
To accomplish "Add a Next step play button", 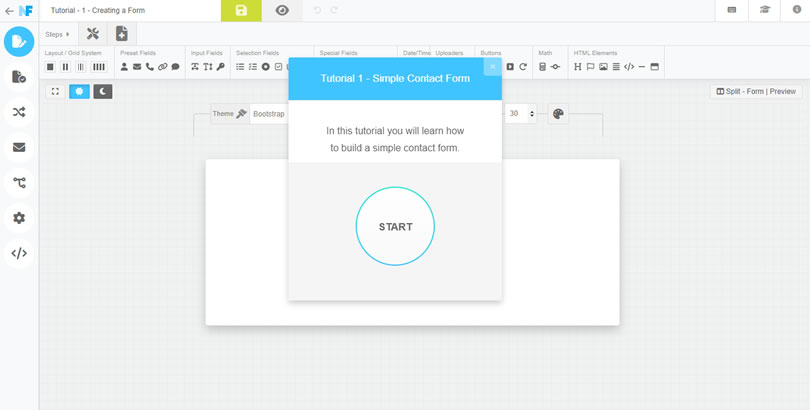I will (x=510, y=67).
